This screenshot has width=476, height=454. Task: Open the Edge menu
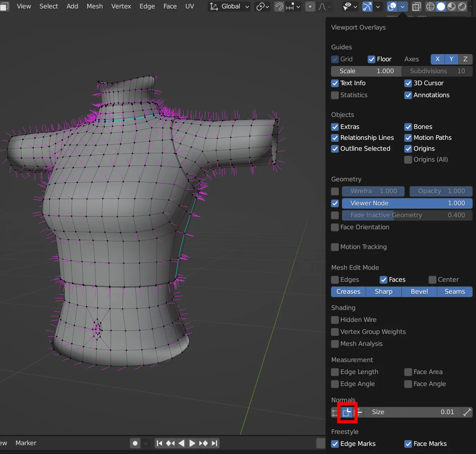[147, 6]
